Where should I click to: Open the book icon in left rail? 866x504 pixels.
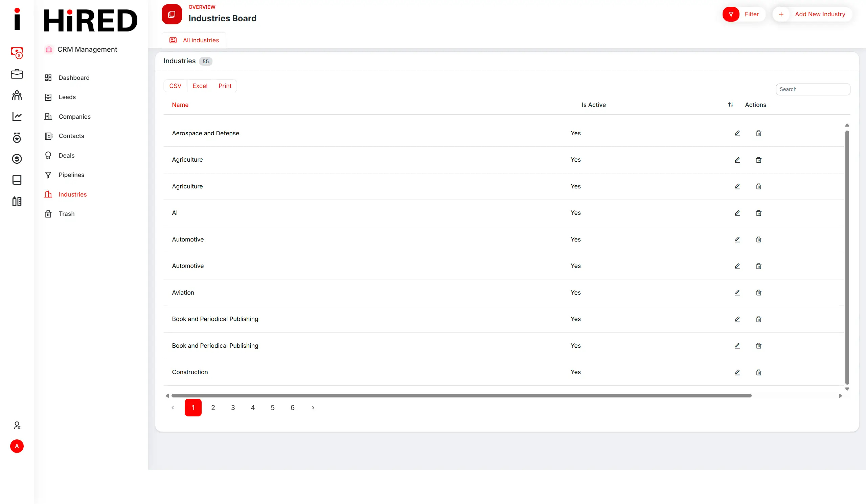17,180
